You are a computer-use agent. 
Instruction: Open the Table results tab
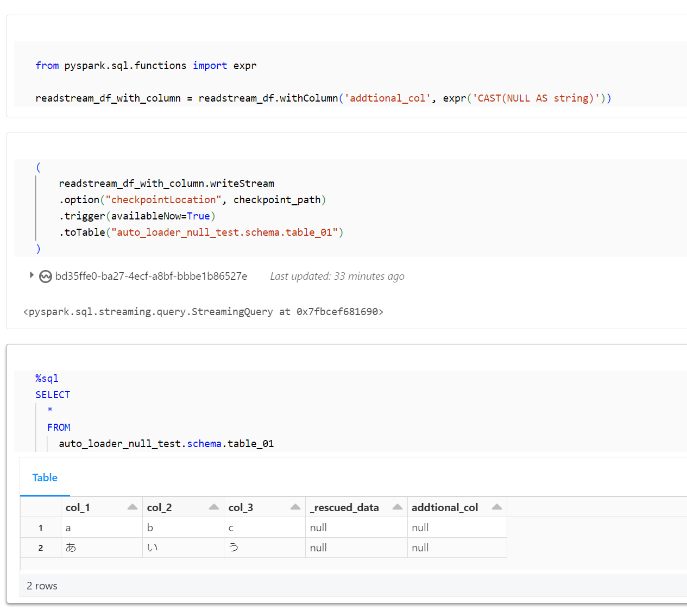click(x=45, y=477)
